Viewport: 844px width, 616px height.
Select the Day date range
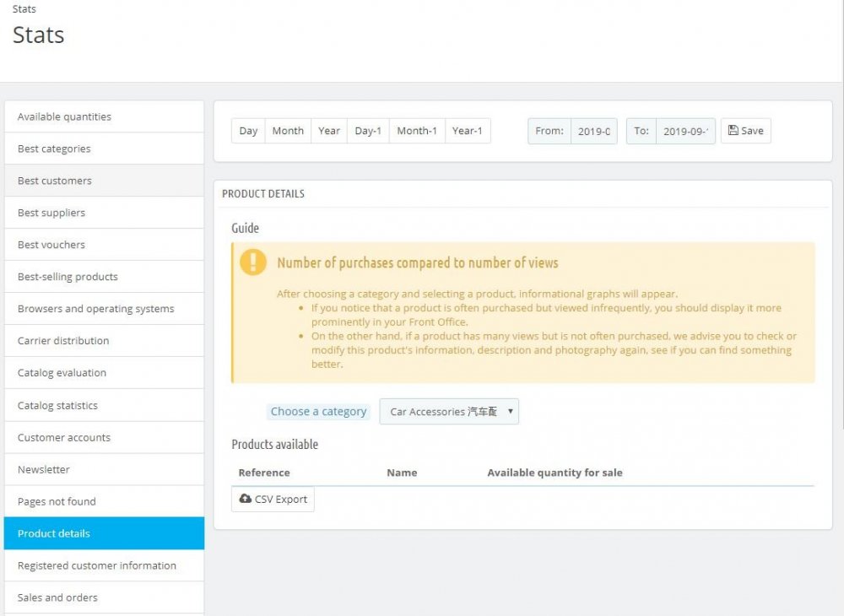248,131
